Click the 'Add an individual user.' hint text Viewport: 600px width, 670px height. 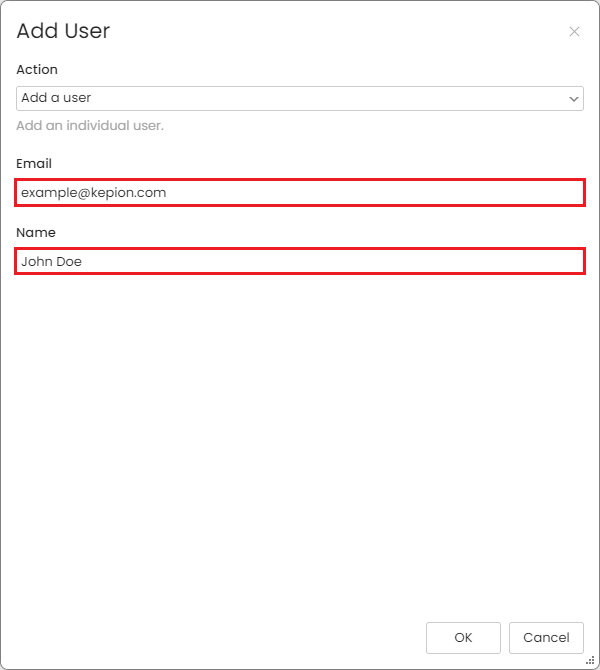(90, 126)
